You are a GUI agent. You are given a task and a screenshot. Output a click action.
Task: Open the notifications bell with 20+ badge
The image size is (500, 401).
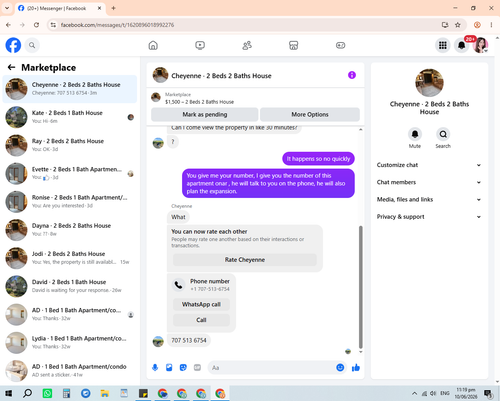[462, 45]
